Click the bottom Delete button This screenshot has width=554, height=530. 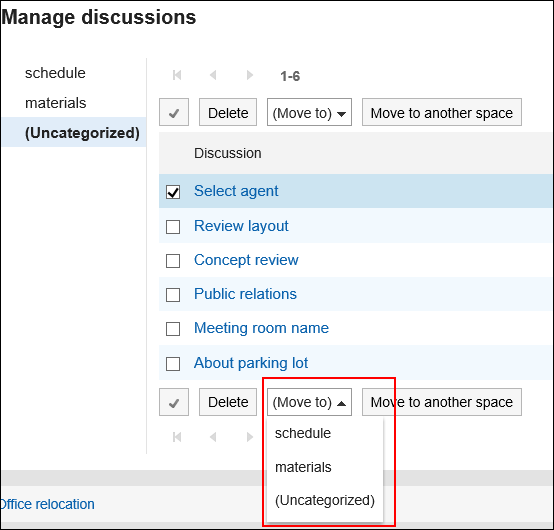[228, 402]
